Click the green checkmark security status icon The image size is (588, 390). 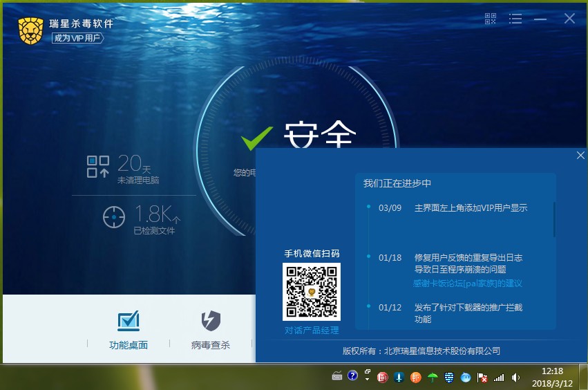(256, 138)
